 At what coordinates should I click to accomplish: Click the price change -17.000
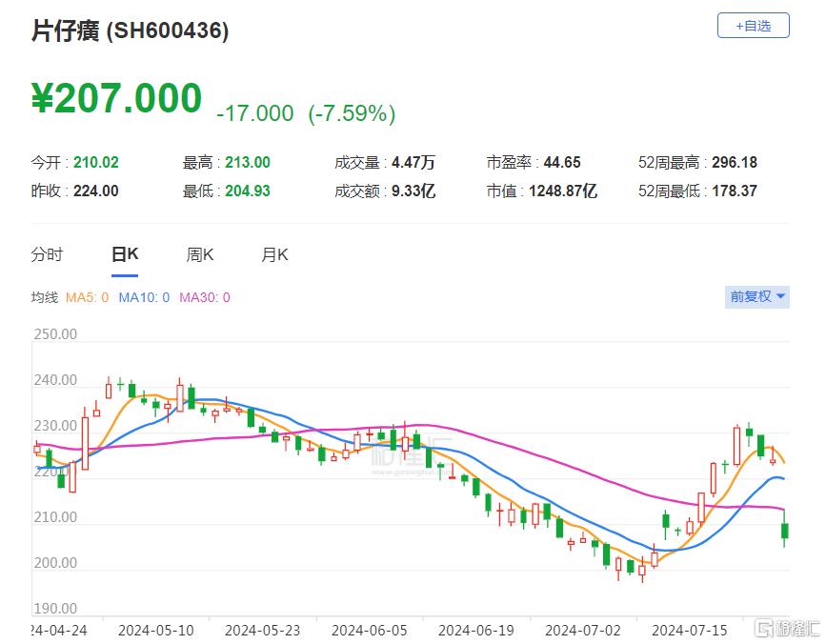255,113
